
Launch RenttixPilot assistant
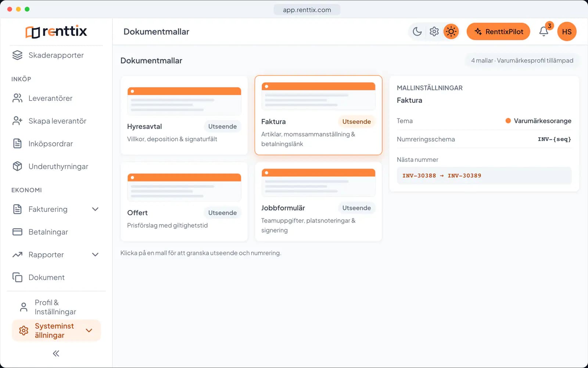[498, 32]
